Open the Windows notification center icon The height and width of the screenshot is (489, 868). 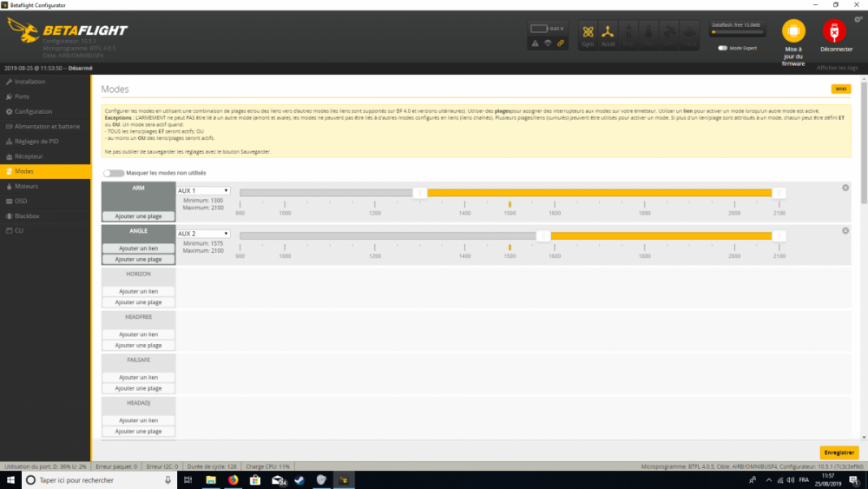click(854, 480)
